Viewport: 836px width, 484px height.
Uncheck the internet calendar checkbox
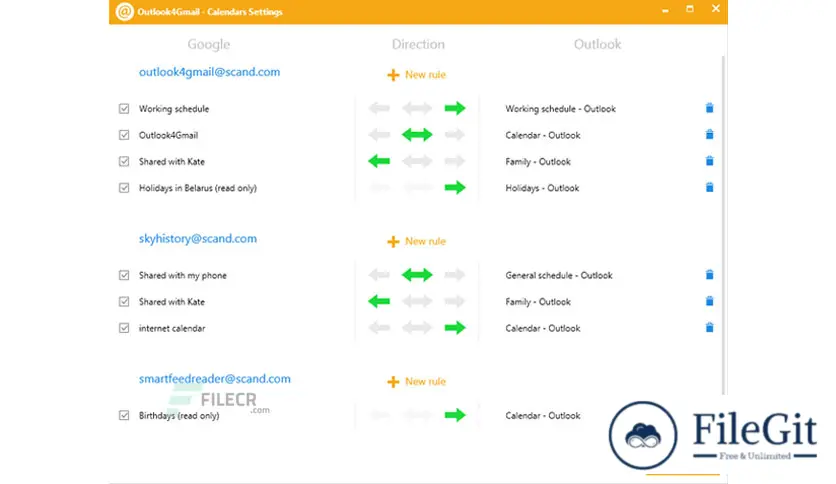coord(124,328)
